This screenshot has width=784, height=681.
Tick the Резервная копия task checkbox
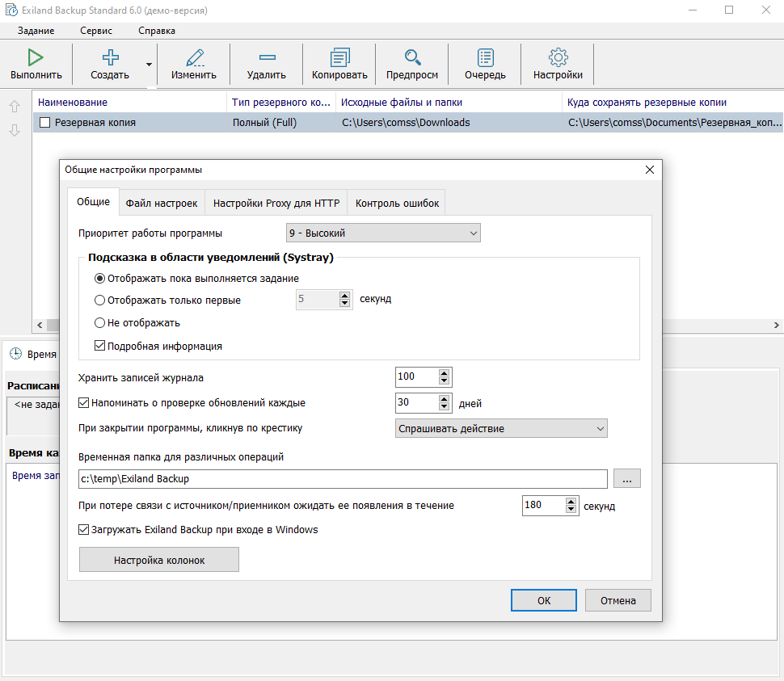click(45, 123)
